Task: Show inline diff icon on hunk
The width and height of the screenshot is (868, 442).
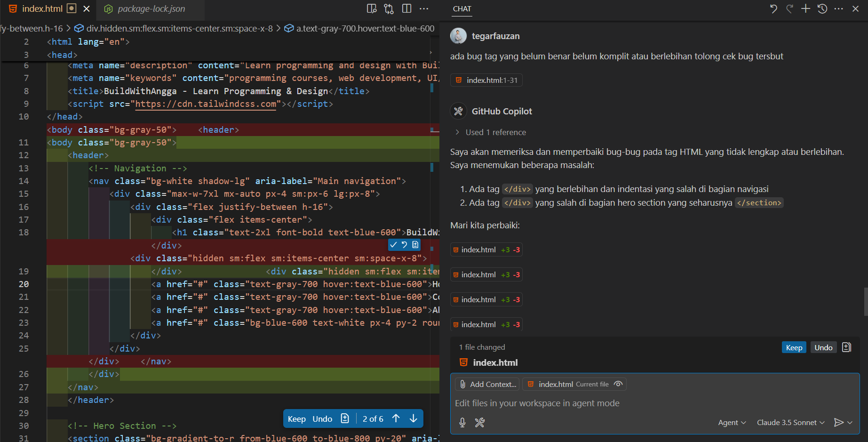Action: [x=415, y=245]
